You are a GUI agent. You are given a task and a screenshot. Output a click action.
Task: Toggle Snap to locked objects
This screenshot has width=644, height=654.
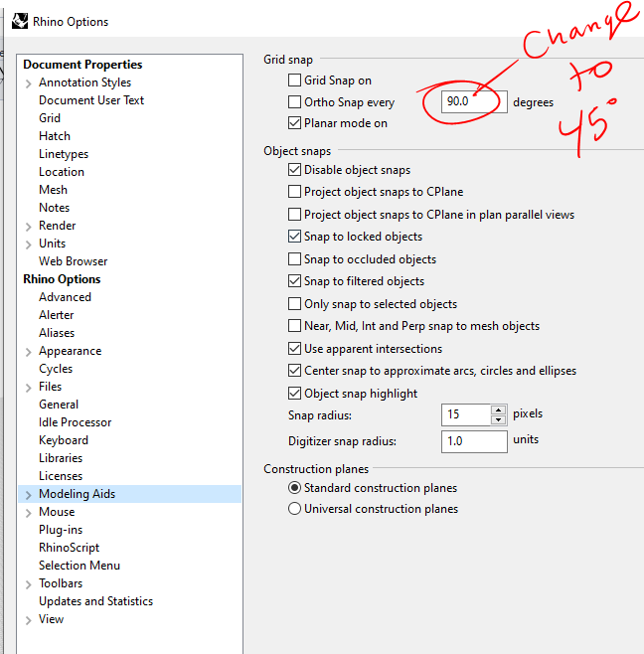click(294, 237)
